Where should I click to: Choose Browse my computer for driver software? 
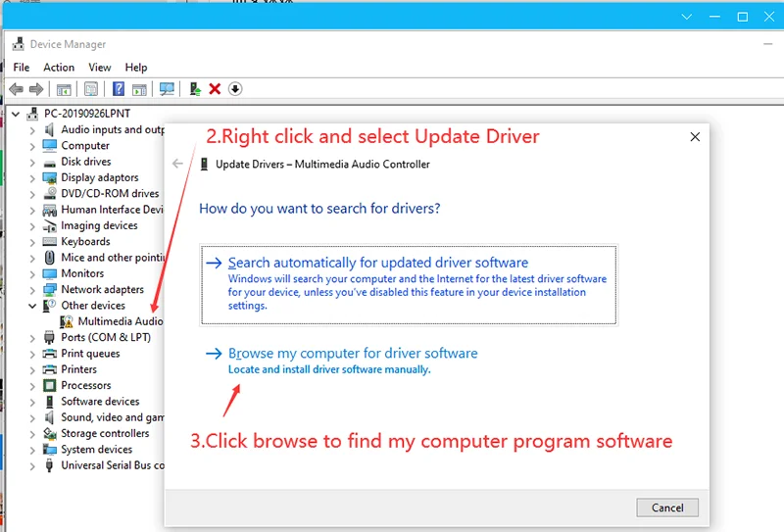tap(352, 353)
